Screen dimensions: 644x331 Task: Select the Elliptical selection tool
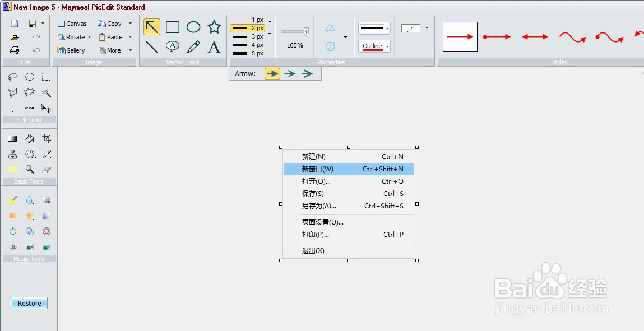click(x=30, y=77)
